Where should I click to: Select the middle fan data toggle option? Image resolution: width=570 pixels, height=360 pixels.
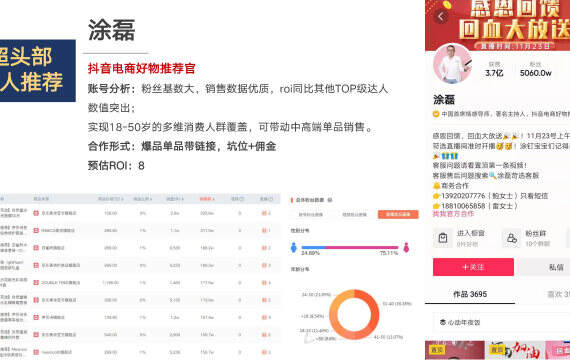click(354, 215)
